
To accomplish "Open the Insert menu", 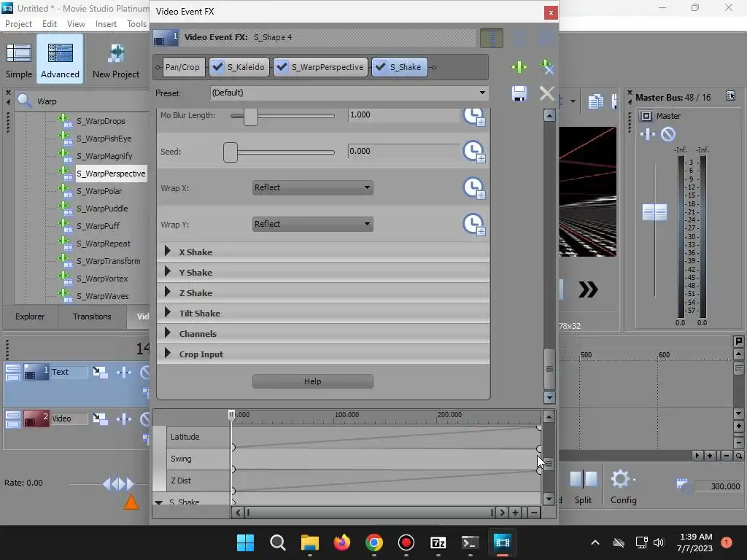I will (x=106, y=24).
